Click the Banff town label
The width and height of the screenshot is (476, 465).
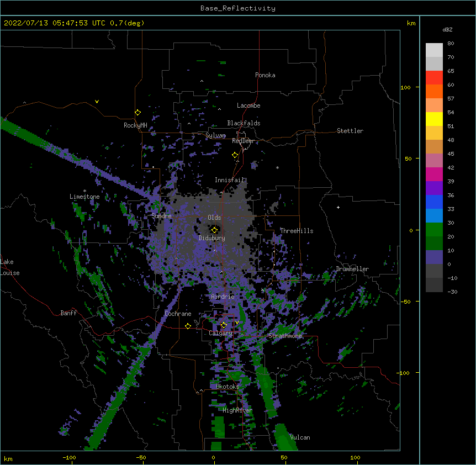click(68, 313)
